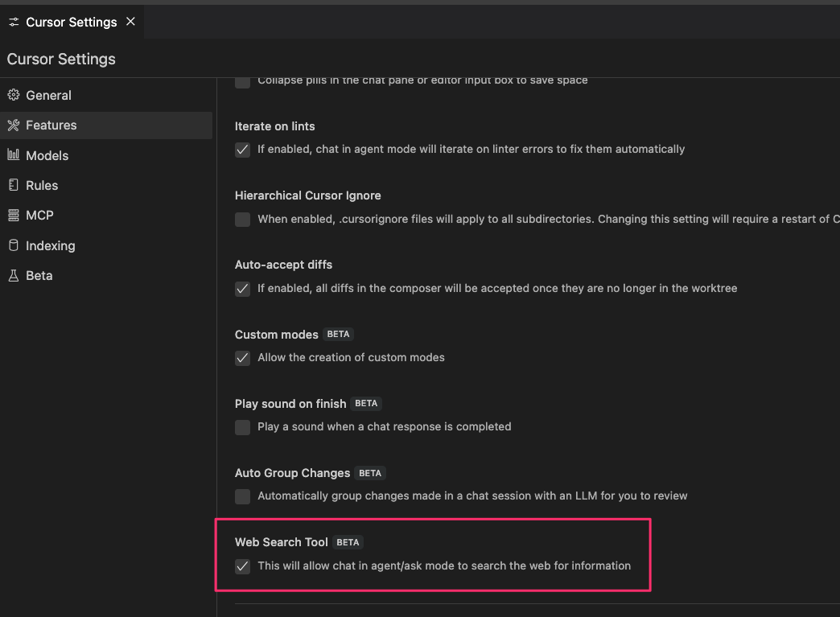Click the Play sound on finish heading
Image resolution: width=840 pixels, height=617 pixels.
(x=290, y=403)
